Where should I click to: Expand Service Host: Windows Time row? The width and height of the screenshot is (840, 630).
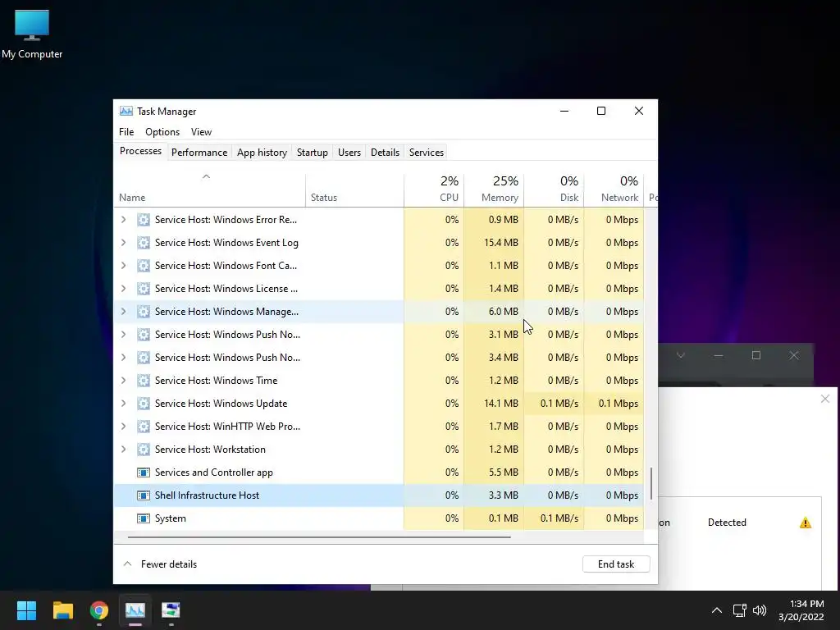pyautogui.click(x=123, y=381)
